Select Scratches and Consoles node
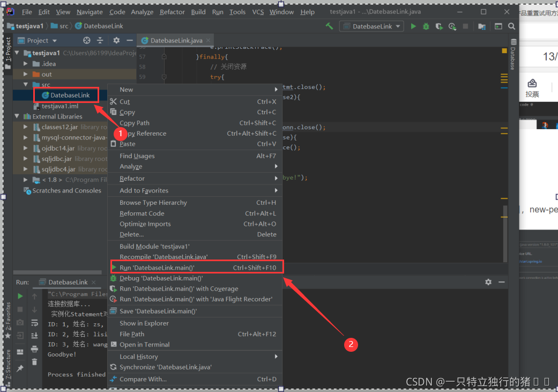This screenshot has width=558, height=392. (x=63, y=190)
